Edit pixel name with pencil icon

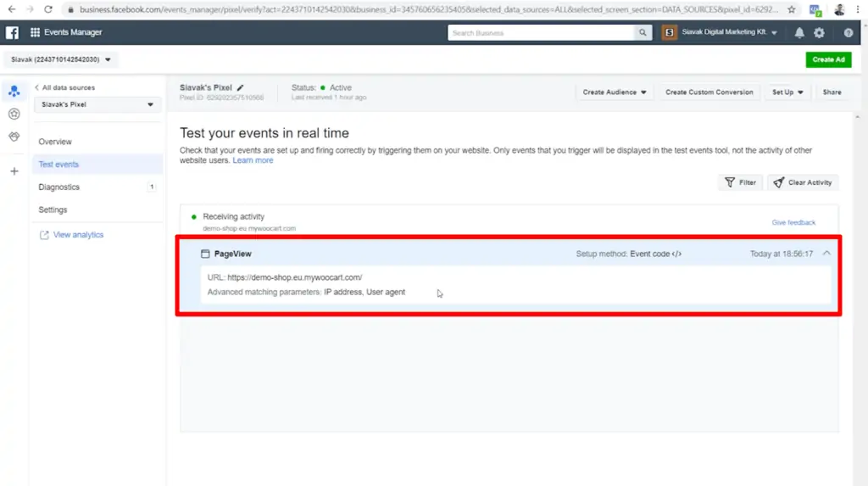(x=240, y=87)
